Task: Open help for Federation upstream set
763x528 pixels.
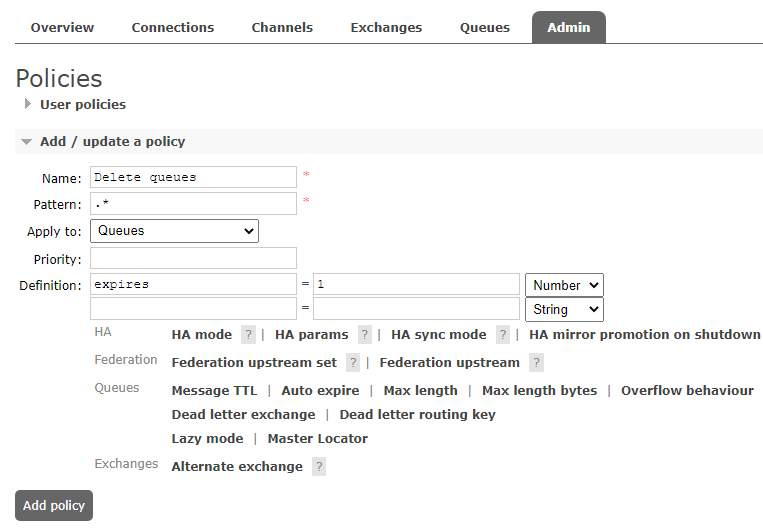Action: pos(353,363)
